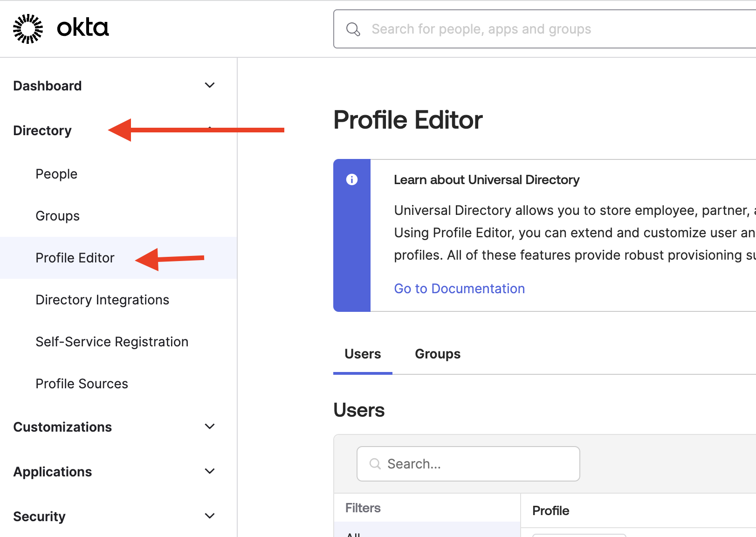Open Profile Sources
This screenshot has height=537, width=756.
click(x=82, y=384)
